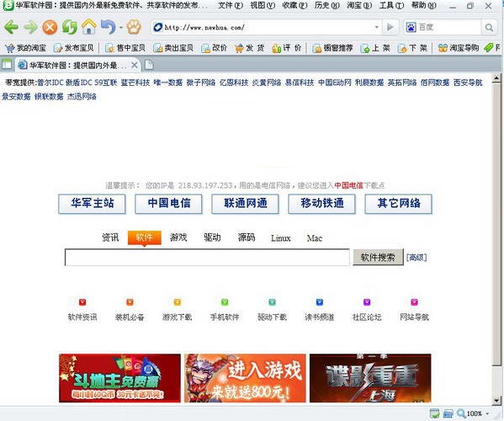
Task: Click the 中国电信 button
Action: (x=169, y=203)
